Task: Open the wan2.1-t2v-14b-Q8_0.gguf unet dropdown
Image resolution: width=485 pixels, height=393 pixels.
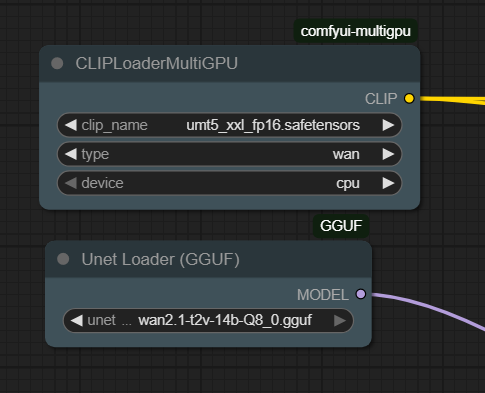Action: point(208,321)
